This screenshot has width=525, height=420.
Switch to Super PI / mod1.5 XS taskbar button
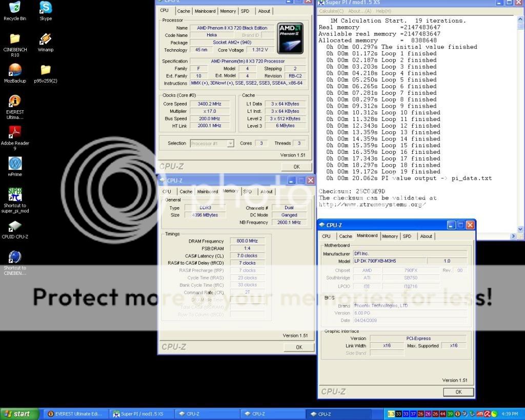click(140, 414)
